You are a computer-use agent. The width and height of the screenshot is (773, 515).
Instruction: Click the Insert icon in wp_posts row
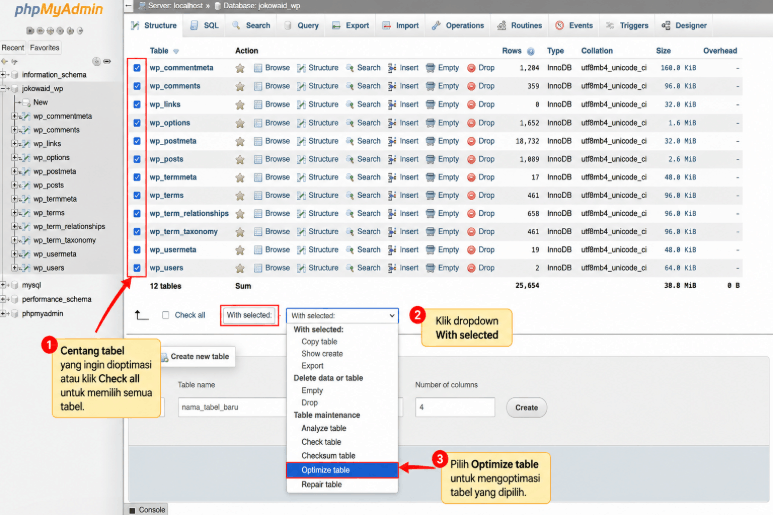[392, 159]
